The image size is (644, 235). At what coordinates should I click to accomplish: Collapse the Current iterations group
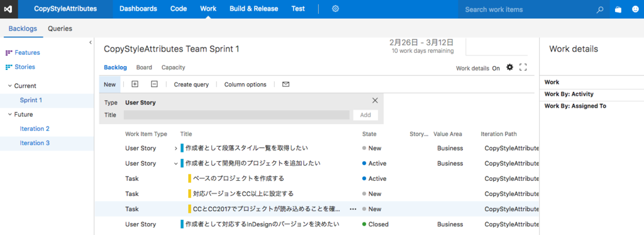pyautogui.click(x=10, y=86)
